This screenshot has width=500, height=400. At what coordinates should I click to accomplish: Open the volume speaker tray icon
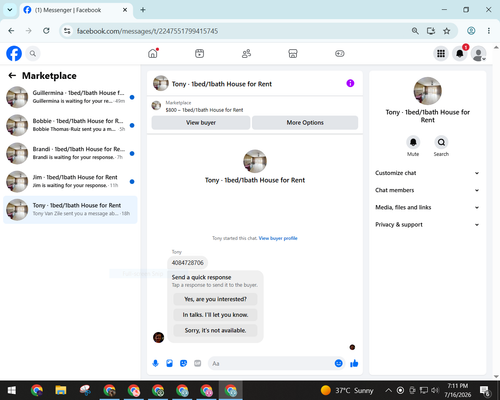coord(435,390)
